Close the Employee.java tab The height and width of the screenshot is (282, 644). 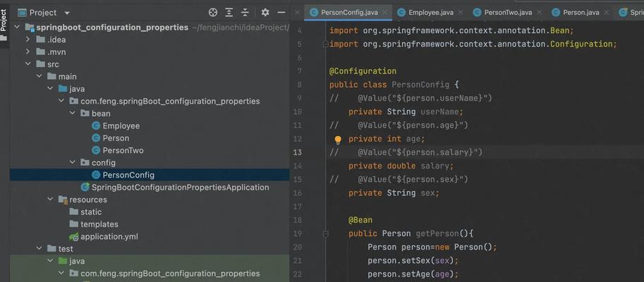point(461,13)
